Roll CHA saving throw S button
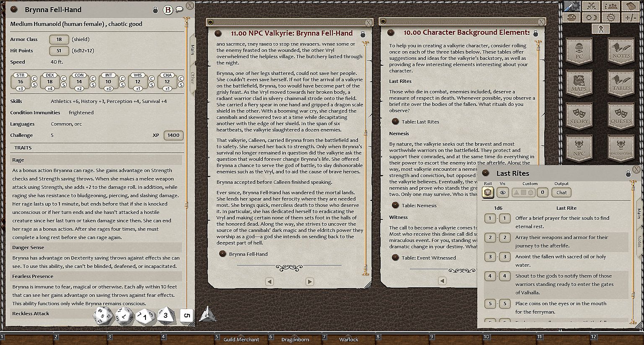 coord(181,85)
